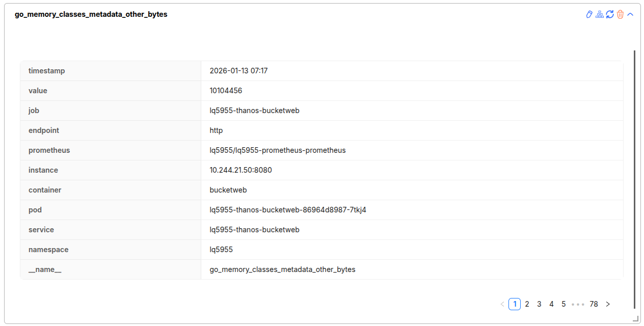This screenshot has width=644, height=326.
Task: Click the panel title go_memory_classes_metadata_other_bytes
Action: [x=91, y=14]
